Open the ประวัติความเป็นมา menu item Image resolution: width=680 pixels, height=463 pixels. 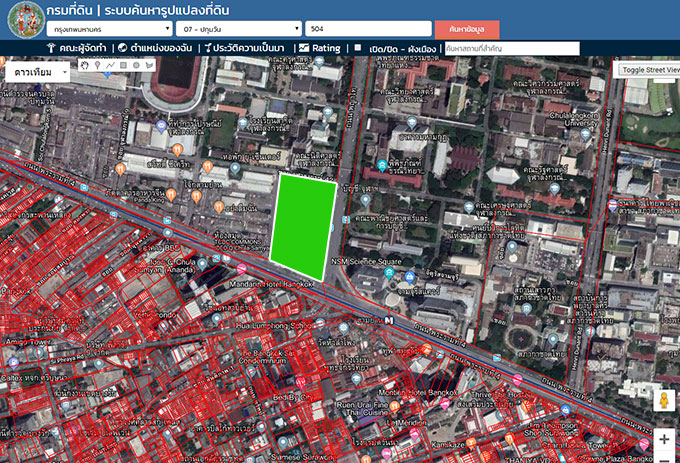click(248, 48)
